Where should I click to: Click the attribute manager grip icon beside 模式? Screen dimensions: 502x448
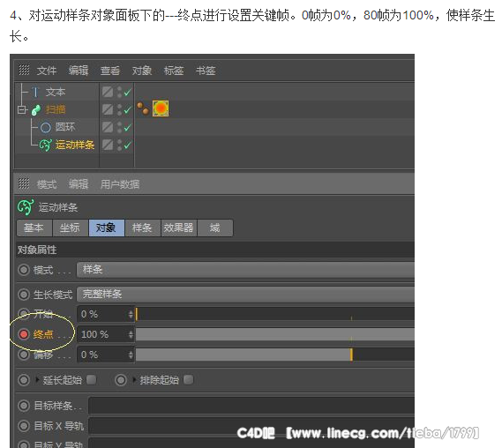coord(24,183)
